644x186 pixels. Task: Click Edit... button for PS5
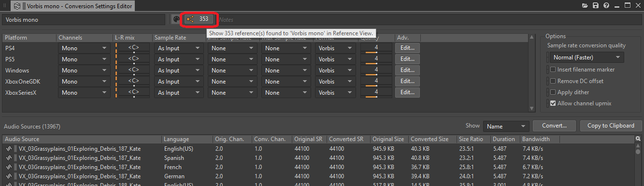tap(407, 59)
